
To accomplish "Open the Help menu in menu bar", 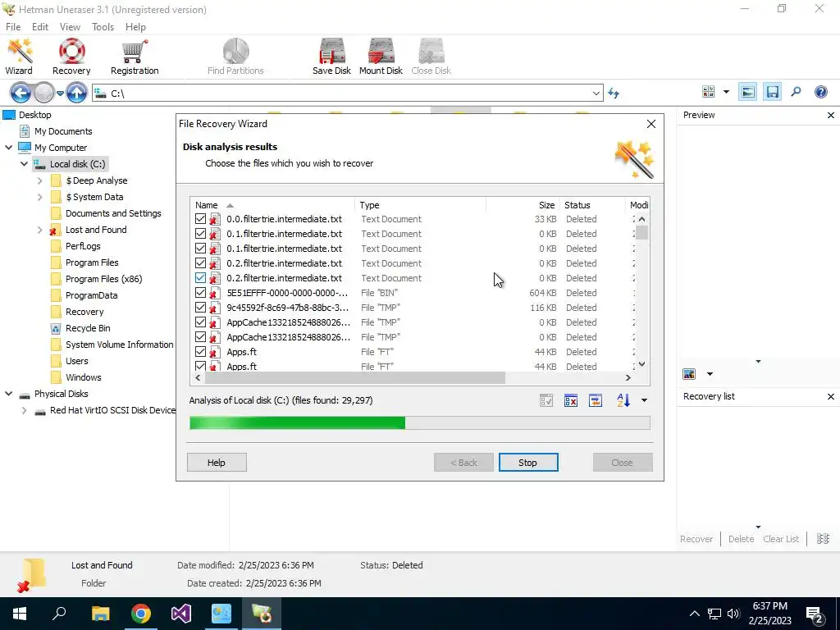I will [x=135, y=27].
